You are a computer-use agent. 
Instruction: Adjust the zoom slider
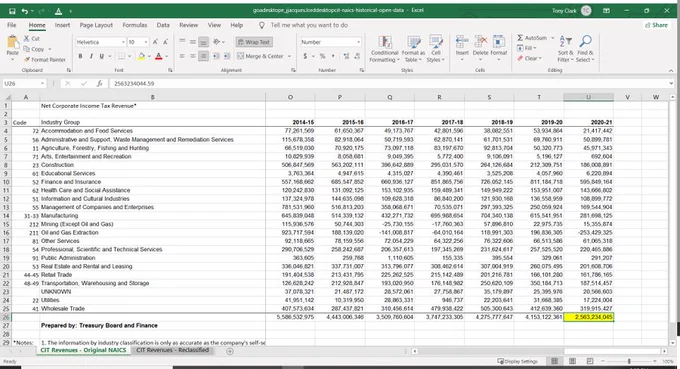tap(629, 361)
